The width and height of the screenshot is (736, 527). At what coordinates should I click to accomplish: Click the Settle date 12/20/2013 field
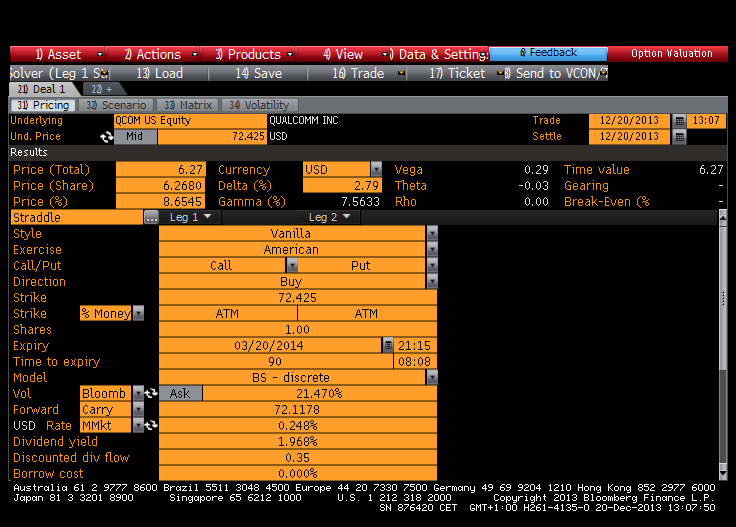[x=629, y=137]
